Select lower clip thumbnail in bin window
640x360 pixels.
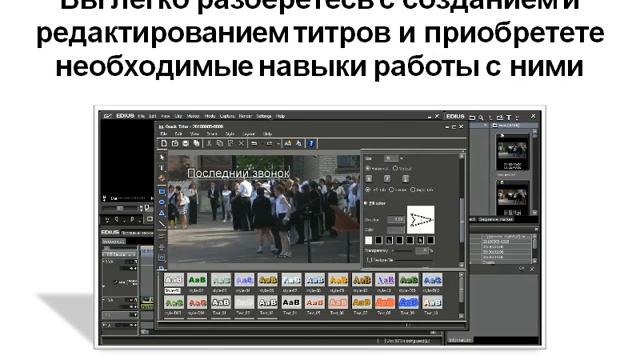[x=512, y=198]
